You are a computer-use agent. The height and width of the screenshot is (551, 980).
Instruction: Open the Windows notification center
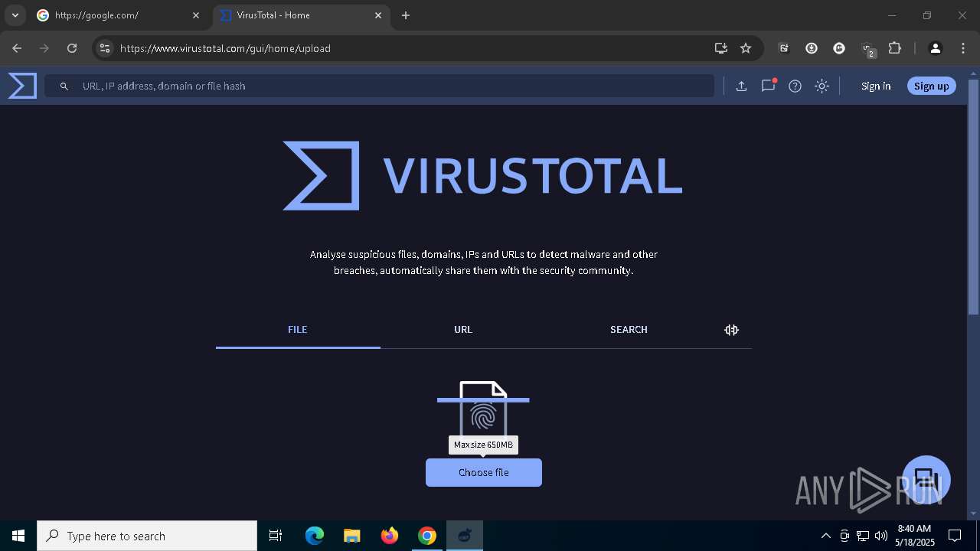click(955, 536)
